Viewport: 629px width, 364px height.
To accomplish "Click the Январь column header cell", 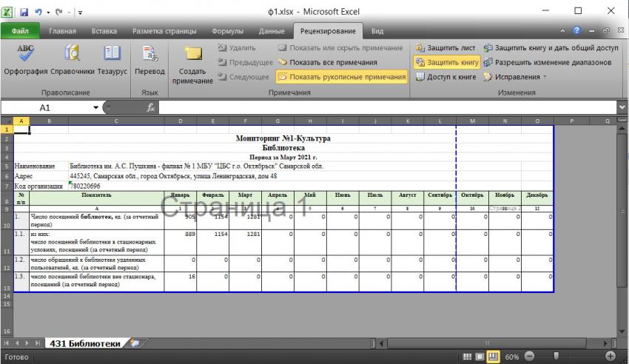I will pyautogui.click(x=180, y=198).
